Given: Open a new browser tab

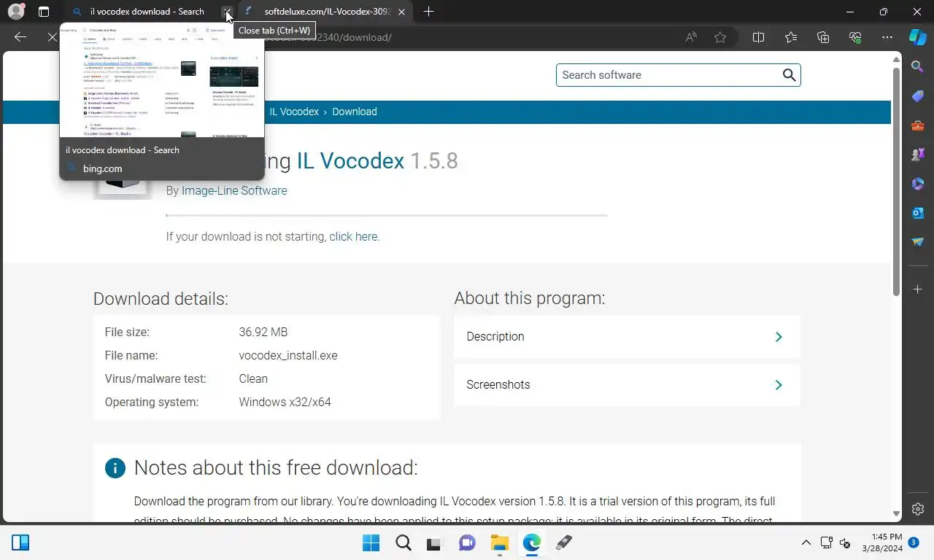Looking at the screenshot, I should coord(428,12).
